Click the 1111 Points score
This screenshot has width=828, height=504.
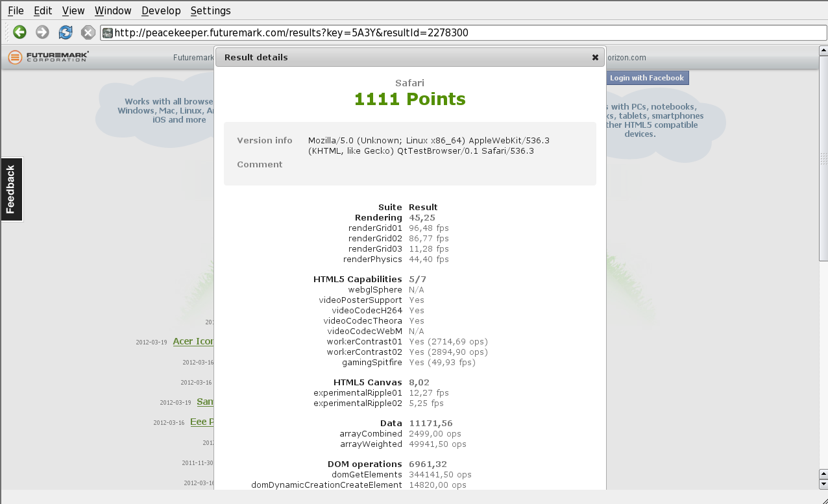pyautogui.click(x=410, y=99)
